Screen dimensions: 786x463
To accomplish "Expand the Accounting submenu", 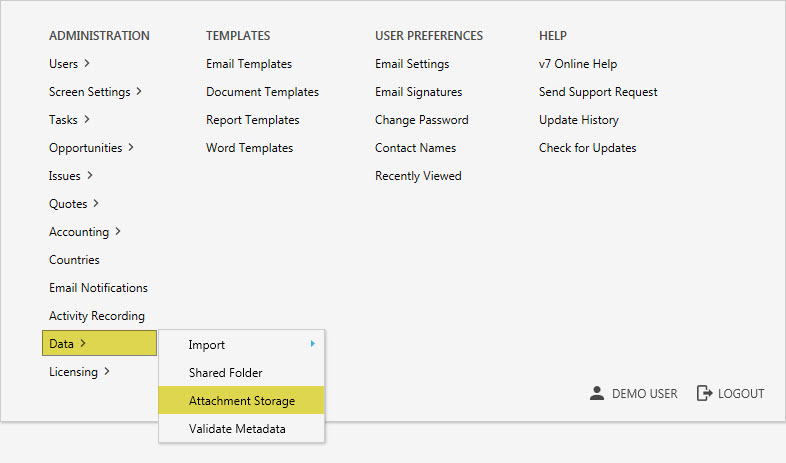I will pos(85,232).
